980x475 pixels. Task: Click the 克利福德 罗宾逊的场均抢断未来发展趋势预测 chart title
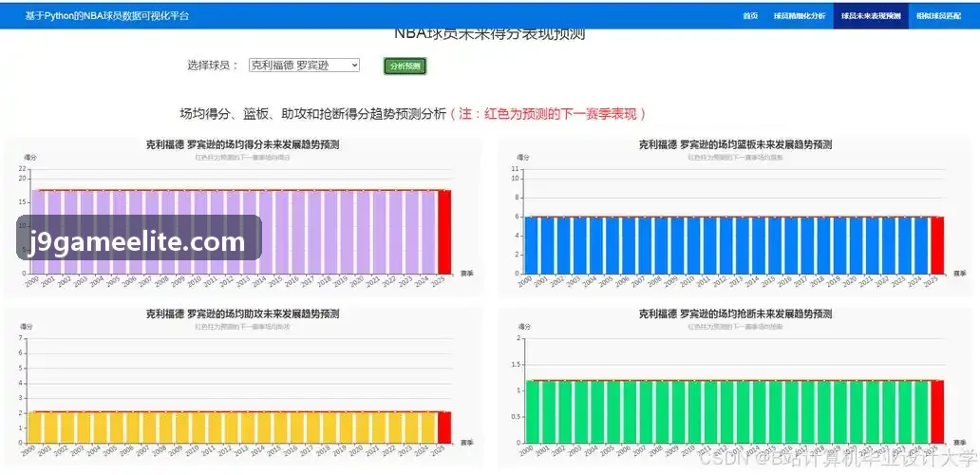[735, 313]
